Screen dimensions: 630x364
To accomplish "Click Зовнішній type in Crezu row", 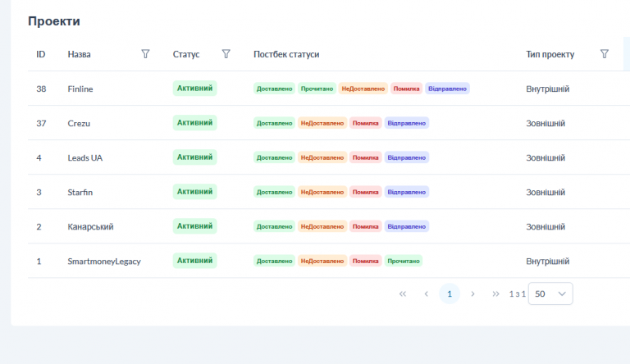I will (x=546, y=123).
